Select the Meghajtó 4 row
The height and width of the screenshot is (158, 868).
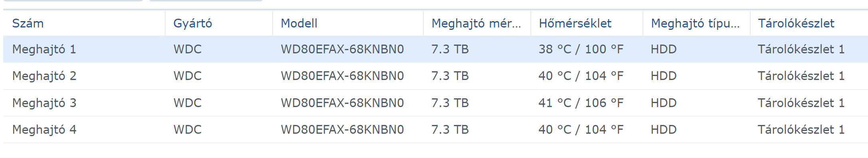(435, 130)
